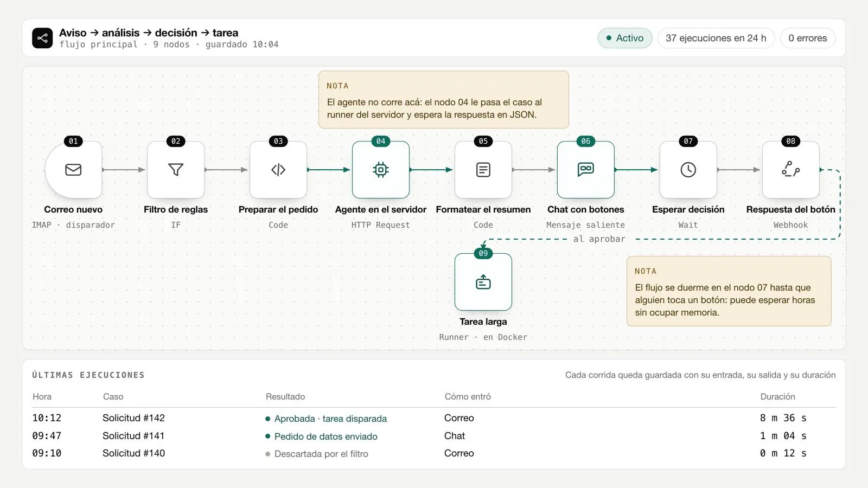Select the Respuesta del botón webhook node

(791, 170)
